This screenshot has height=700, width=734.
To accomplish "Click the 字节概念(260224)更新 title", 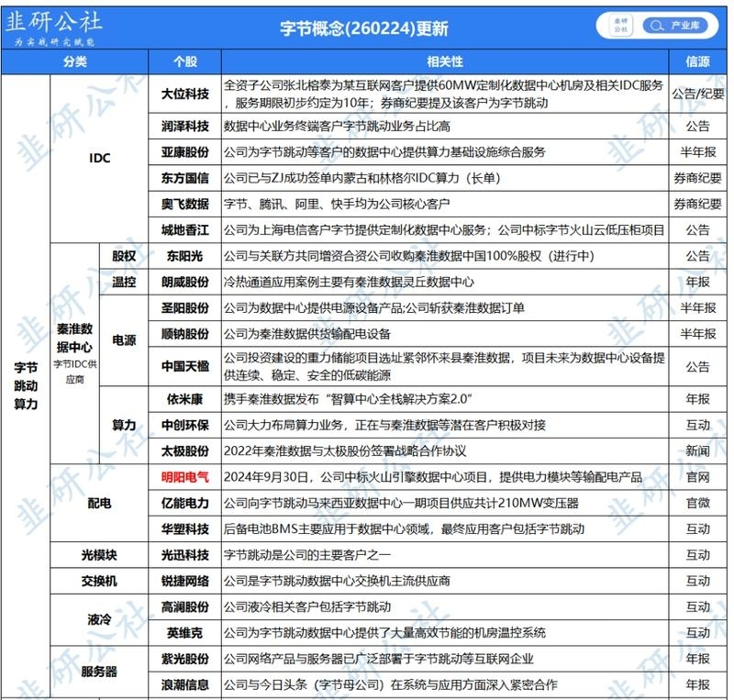I will tap(363, 28).
